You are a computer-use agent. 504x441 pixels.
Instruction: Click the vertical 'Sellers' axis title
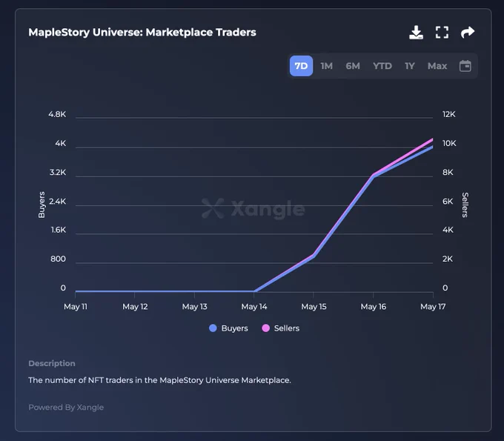[465, 205]
